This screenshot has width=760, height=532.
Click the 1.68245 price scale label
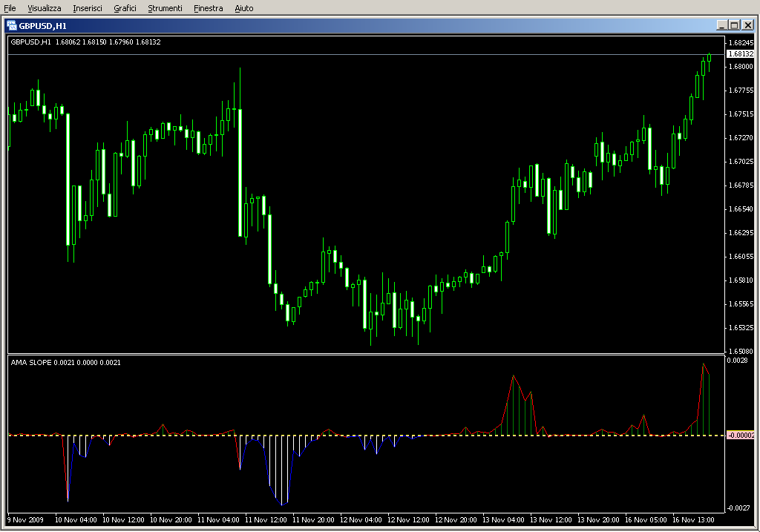741,42
